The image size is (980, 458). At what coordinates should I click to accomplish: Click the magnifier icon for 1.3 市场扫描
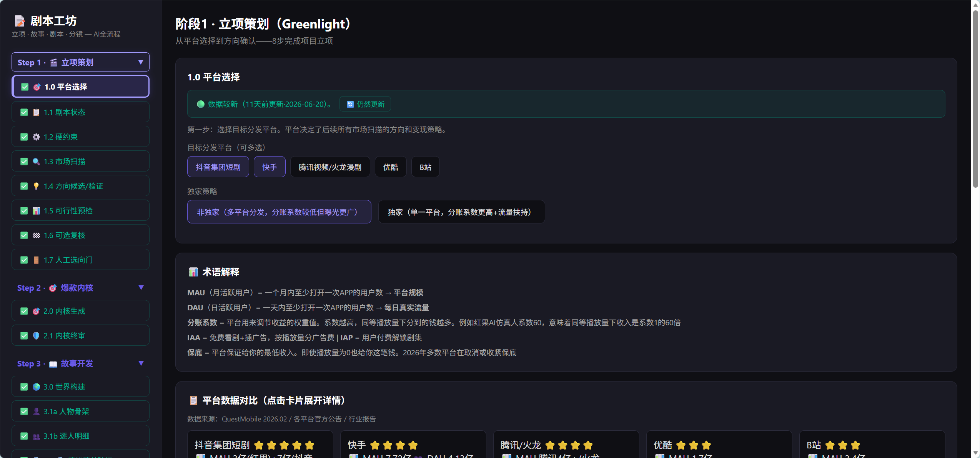coord(36,162)
